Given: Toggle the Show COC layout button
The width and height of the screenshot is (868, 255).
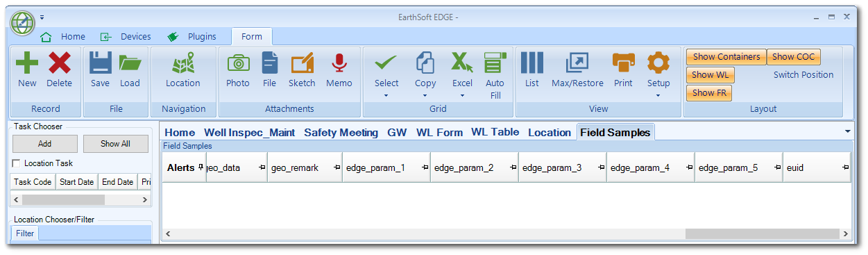Looking at the screenshot, I should click(x=794, y=57).
